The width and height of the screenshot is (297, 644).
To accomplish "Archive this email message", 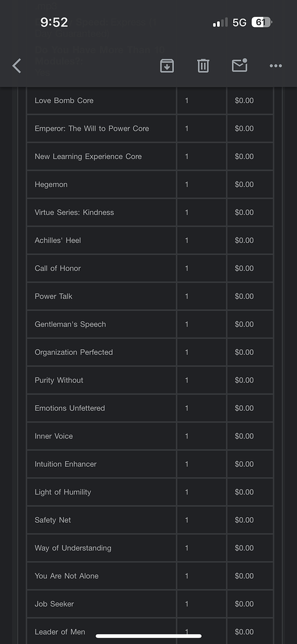I will (167, 66).
